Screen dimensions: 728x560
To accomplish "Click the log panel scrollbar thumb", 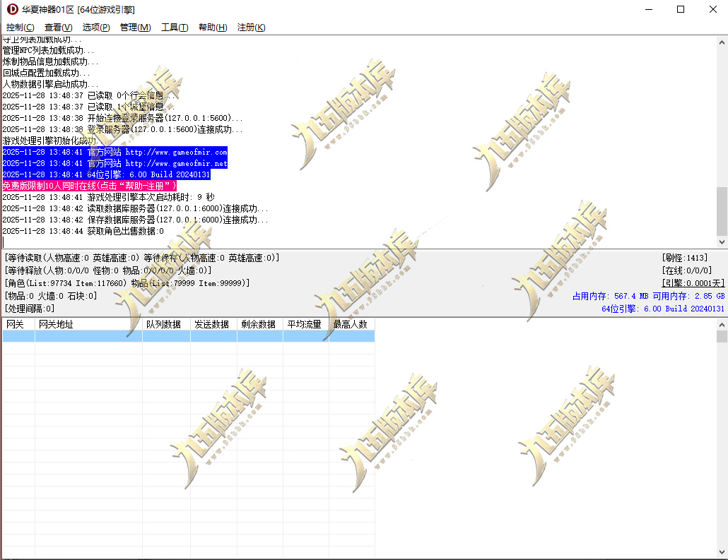I will coord(722,211).
